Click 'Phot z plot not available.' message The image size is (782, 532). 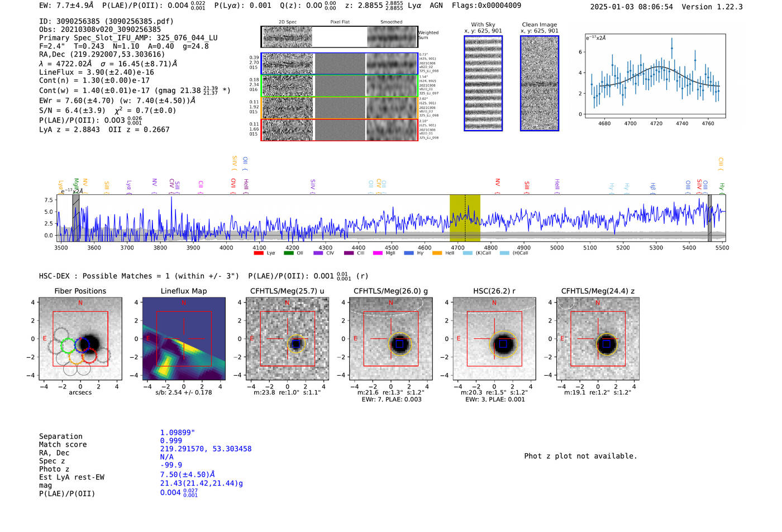click(x=580, y=456)
